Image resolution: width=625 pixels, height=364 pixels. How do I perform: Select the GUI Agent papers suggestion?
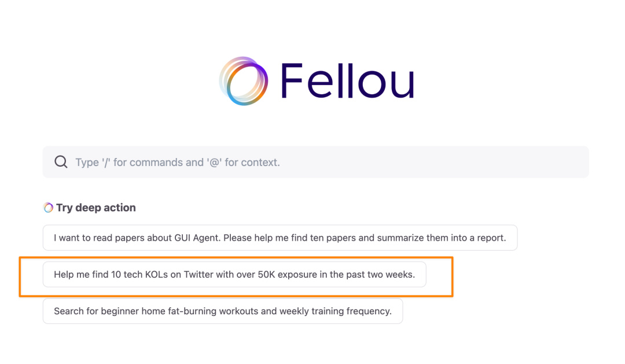pos(280,238)
